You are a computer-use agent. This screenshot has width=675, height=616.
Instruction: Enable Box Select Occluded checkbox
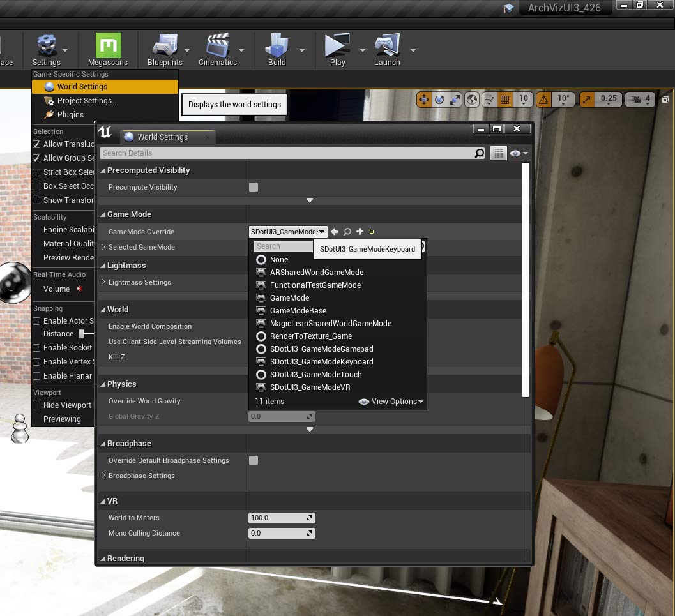(36, 186)
